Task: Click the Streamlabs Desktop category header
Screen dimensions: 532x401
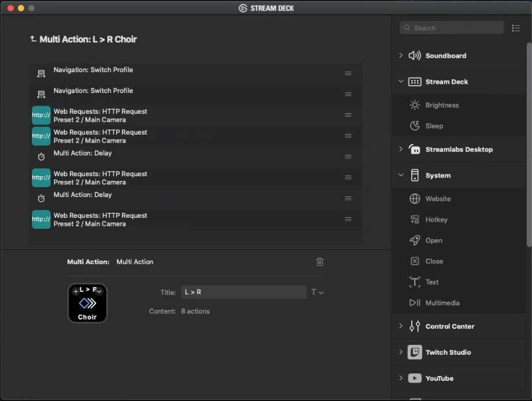Action: point(459,149)
